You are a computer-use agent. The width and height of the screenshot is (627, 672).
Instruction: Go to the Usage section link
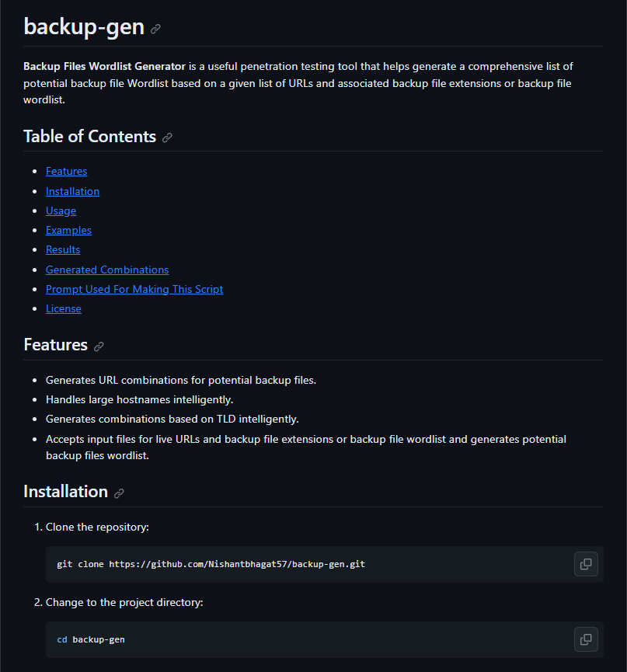point(61,211)
